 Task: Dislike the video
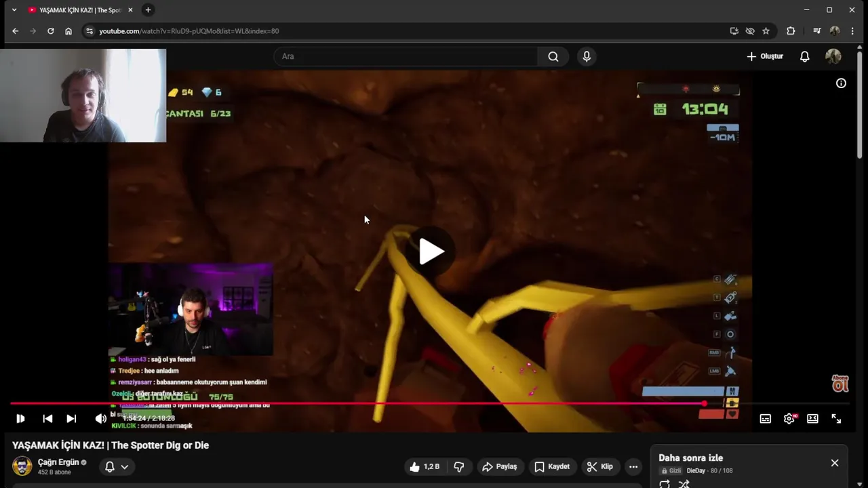click(459, 466)
